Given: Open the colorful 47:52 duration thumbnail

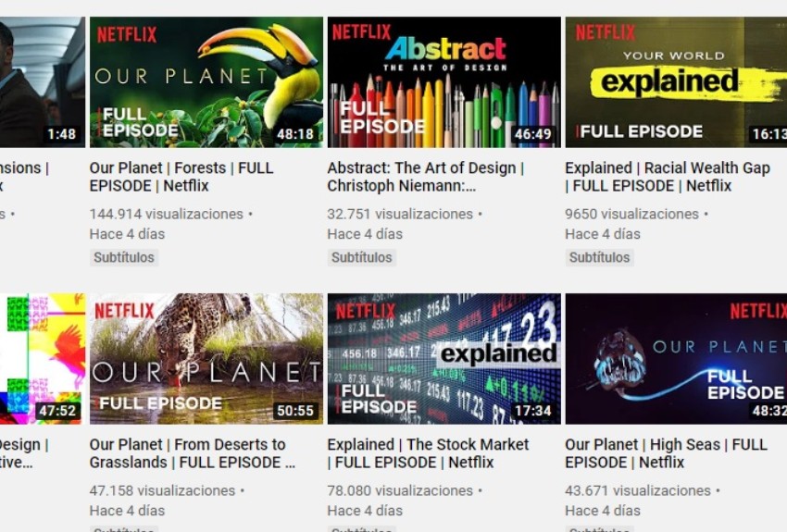Looking at the screenshot, I should click(43, 359).
